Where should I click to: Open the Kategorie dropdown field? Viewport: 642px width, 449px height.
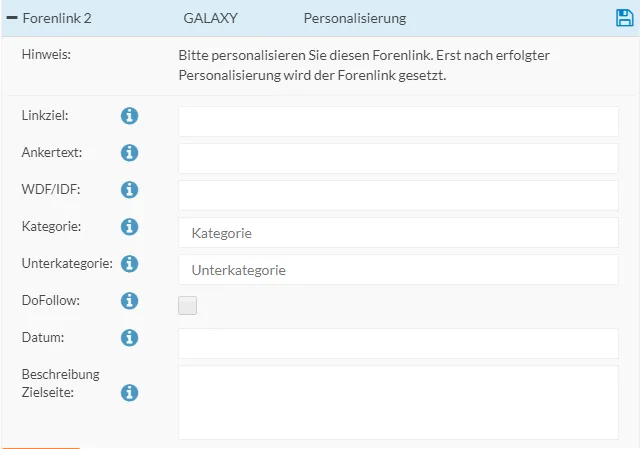tap(398, 232)
